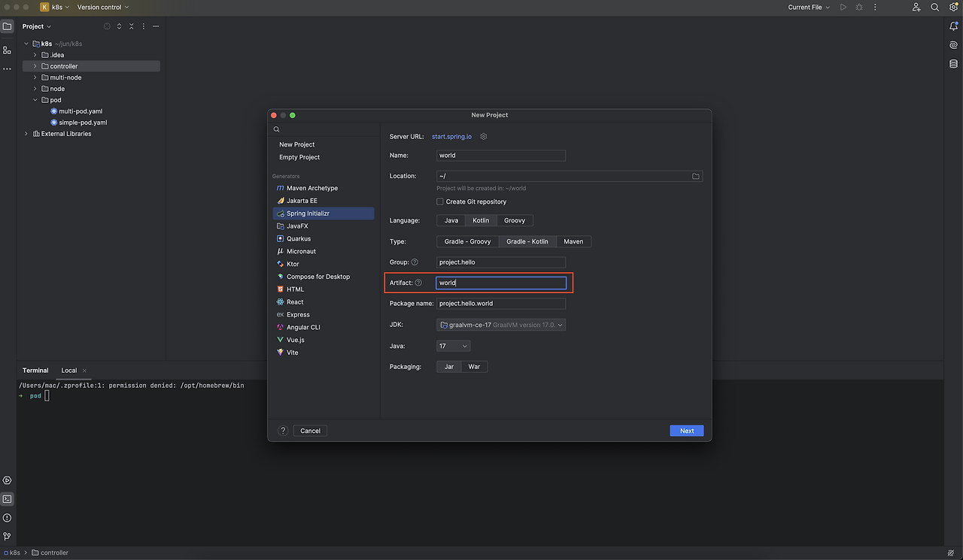Screen dimensions: 963x560
Task: Expand the multi-node folder arrow
Action: tap(35, 77)
